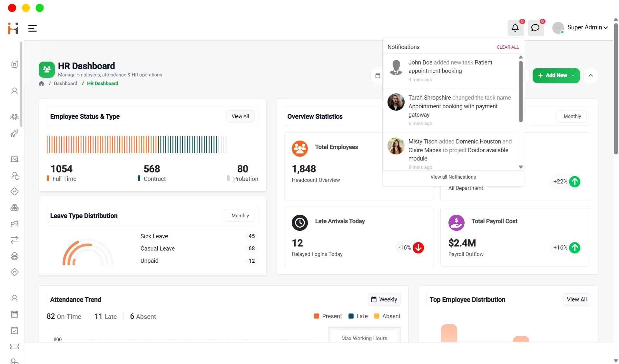The image size is (619, 364).
Task: Open the Super Admin account dropdown
Action: pyautogui.click(x=587, y=28)
